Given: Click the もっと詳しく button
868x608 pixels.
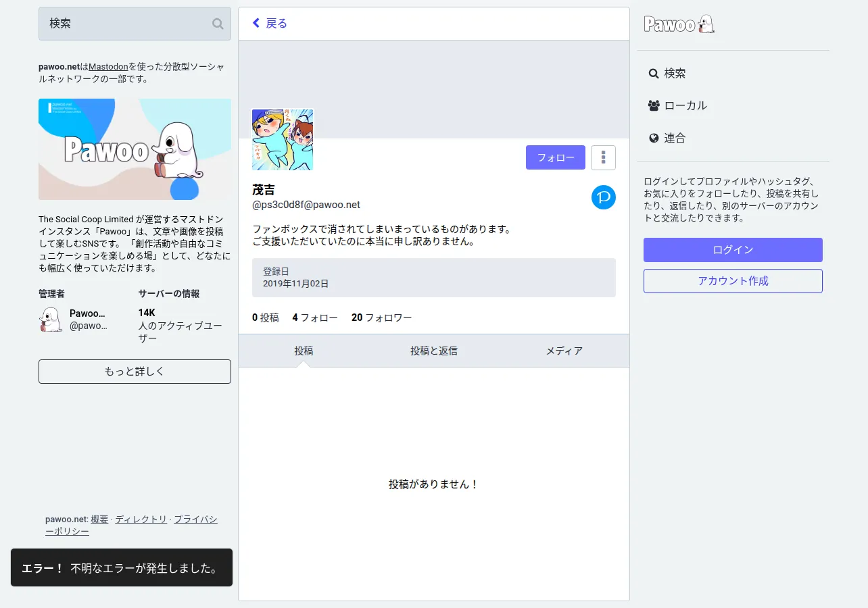Looking at the screenshot, I should [x=135, y=372].
